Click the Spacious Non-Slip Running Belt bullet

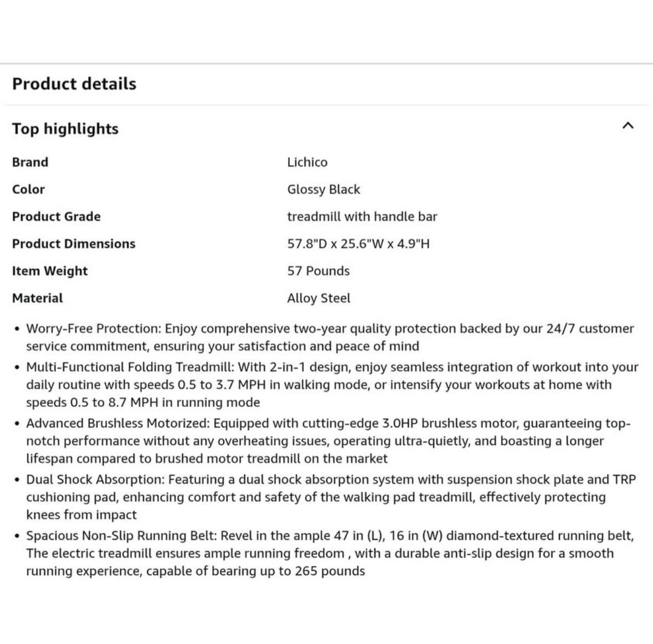330,553
